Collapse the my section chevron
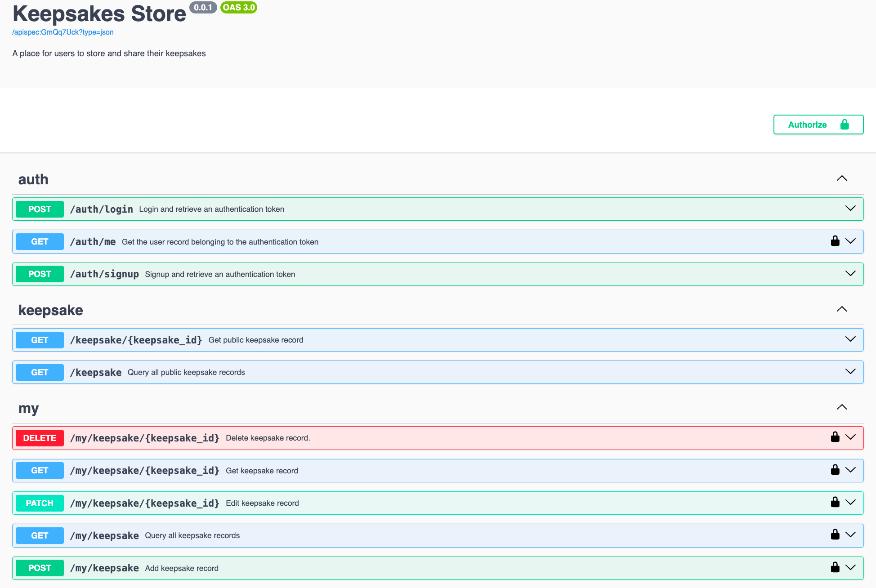Screen dimensions: 876x588 click(842, 407)
